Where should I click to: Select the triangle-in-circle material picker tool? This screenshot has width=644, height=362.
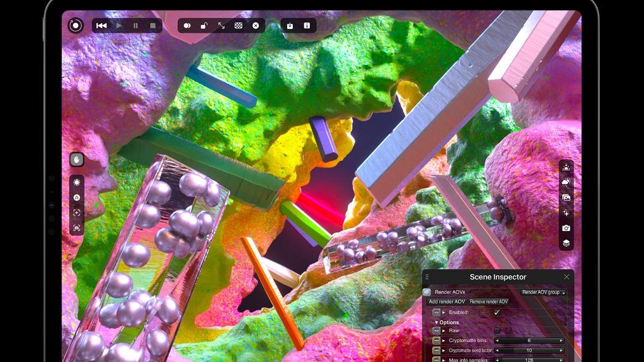tap(77, 197)
